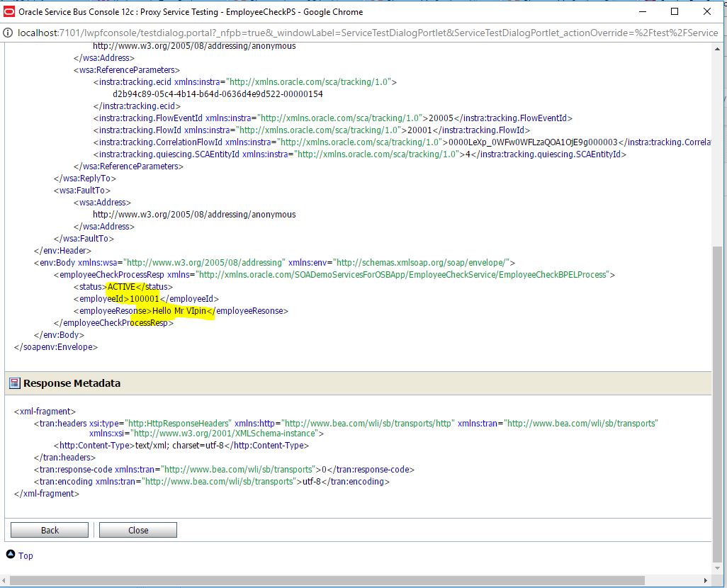Click the Back button

click(50, 530)
